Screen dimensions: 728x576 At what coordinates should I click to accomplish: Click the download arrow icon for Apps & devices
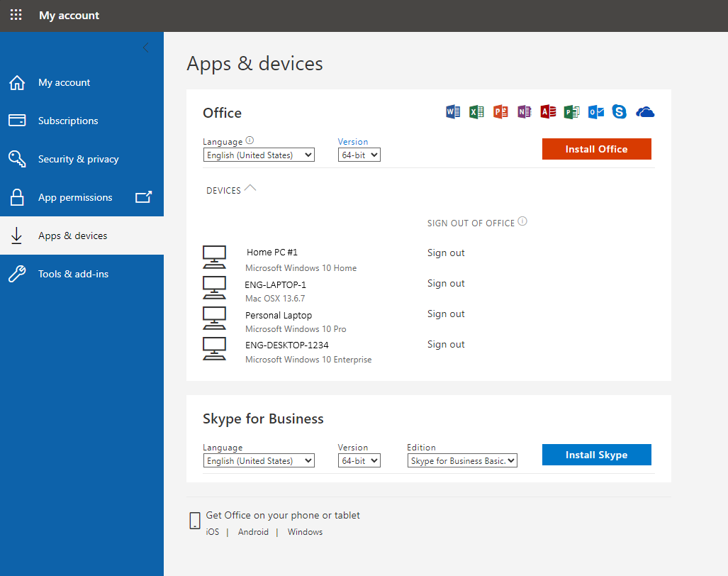tap(17, 236)
